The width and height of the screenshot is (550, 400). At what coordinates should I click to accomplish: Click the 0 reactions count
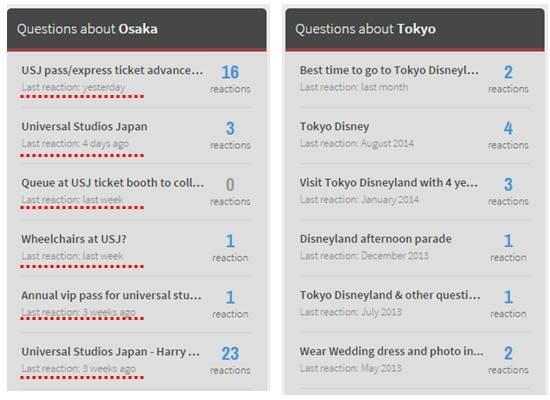coord(230,192)
